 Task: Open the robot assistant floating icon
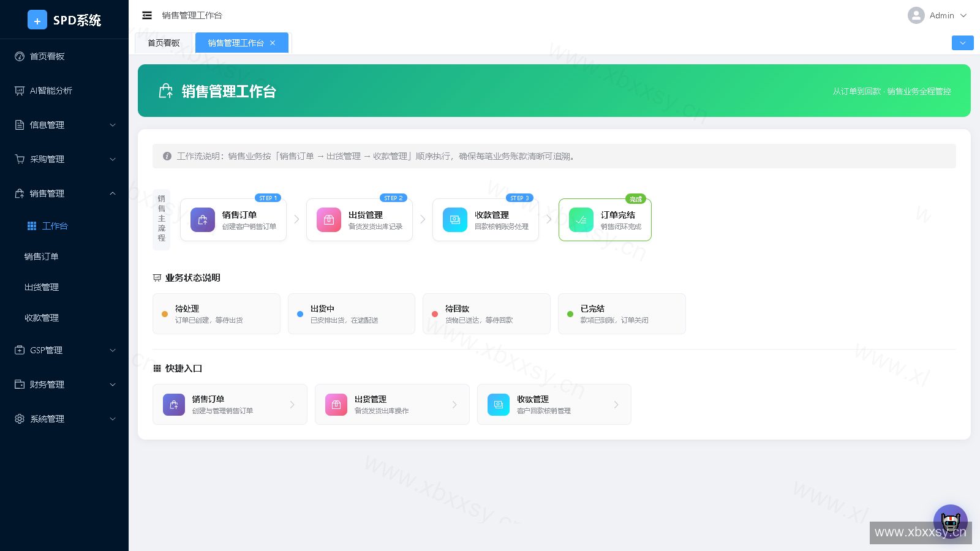coord(951,522)
